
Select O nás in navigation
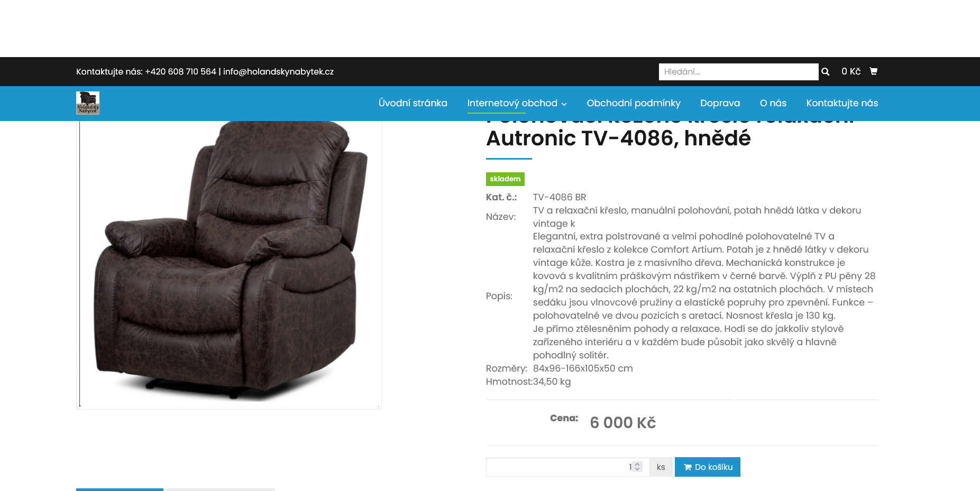pos(773,103)
